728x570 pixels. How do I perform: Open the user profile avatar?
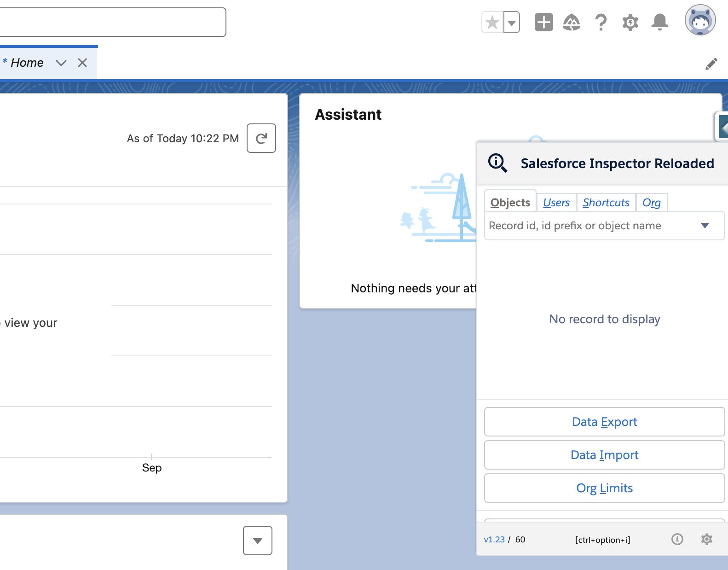click(x=700, y=20)
